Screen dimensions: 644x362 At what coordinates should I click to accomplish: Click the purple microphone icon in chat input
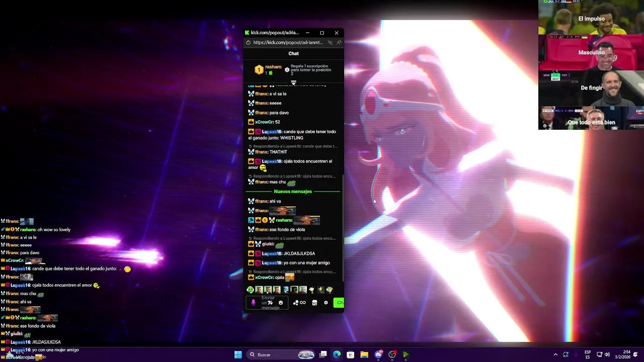coord(253,303)
